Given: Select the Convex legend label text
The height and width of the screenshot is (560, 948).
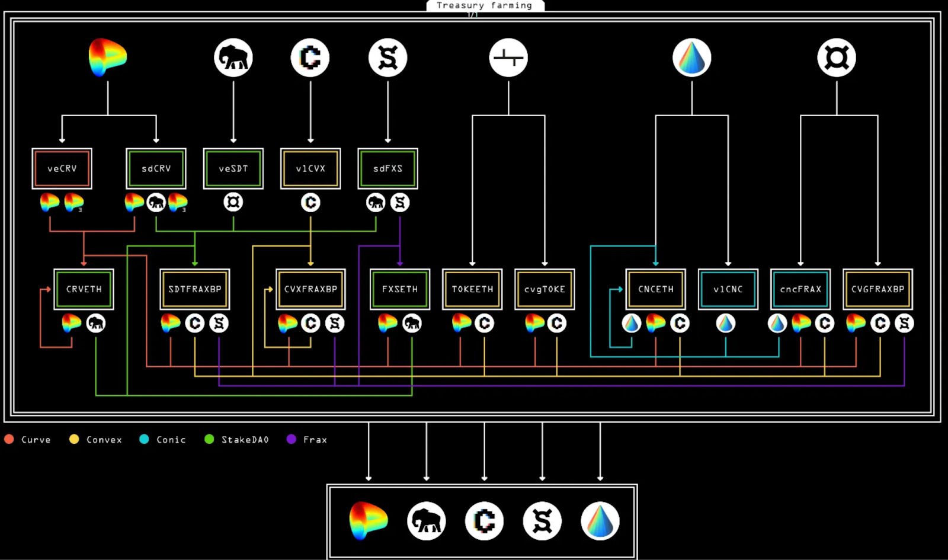Looking at the screenshot, I should pos(104,440).
